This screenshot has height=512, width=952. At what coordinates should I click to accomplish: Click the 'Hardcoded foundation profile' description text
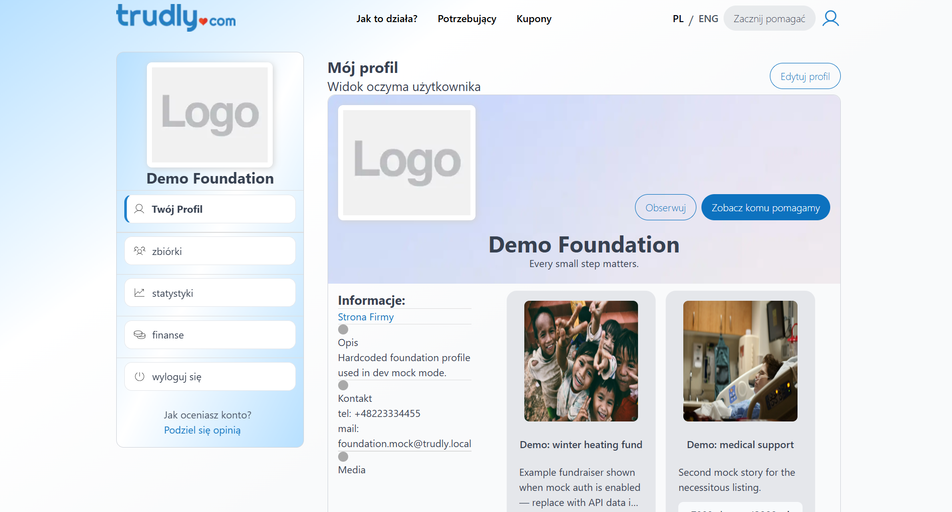tap(404, 365)
